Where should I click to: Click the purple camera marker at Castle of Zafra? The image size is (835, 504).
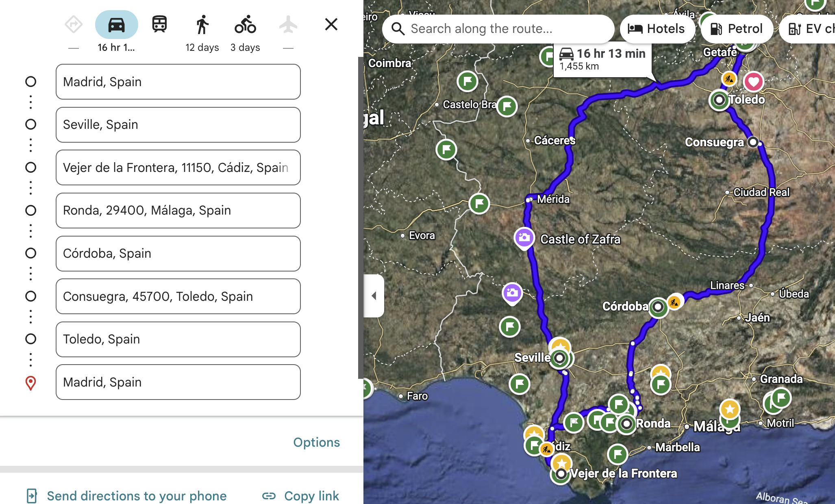[524, 238]
